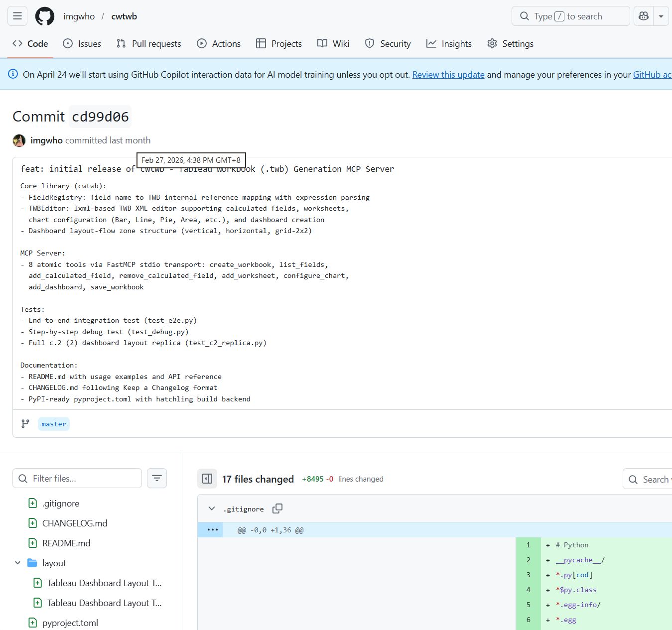This screenshot has height=630, width=672.
Task: Click the commit hash cd99d06
Action: click(100, 117)
